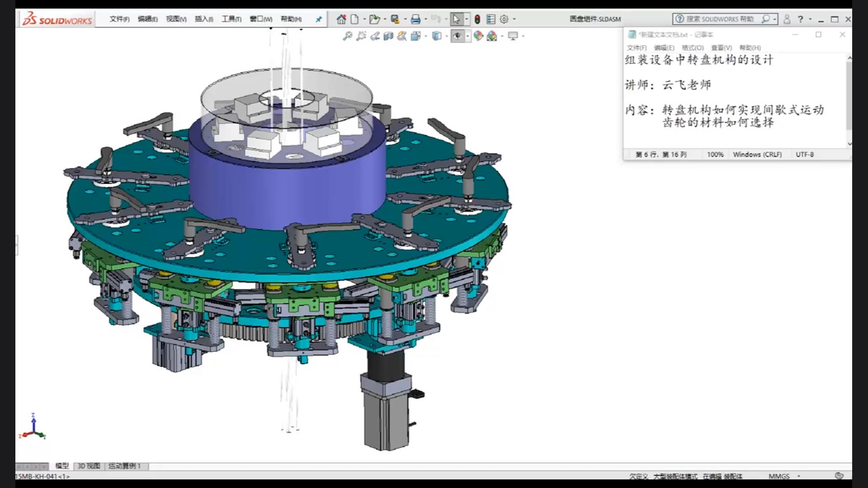Click the Notepad vertical scrollbar
The image size is (868, 488).
click(x=849, y=95)
